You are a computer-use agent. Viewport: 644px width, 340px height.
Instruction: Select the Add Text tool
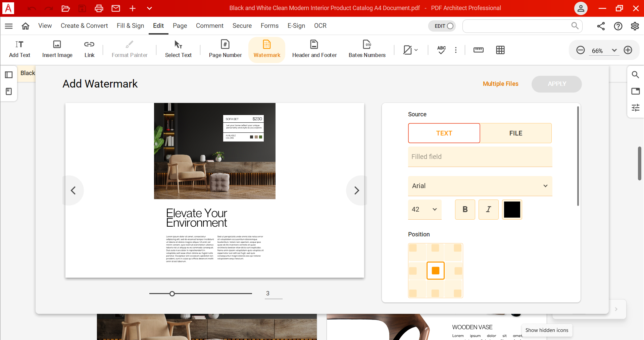19,49
